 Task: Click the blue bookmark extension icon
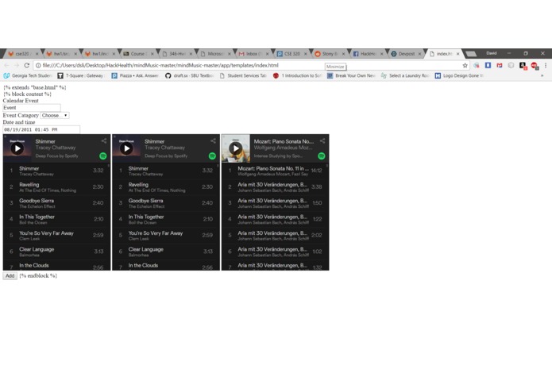(x=488, y=65)
